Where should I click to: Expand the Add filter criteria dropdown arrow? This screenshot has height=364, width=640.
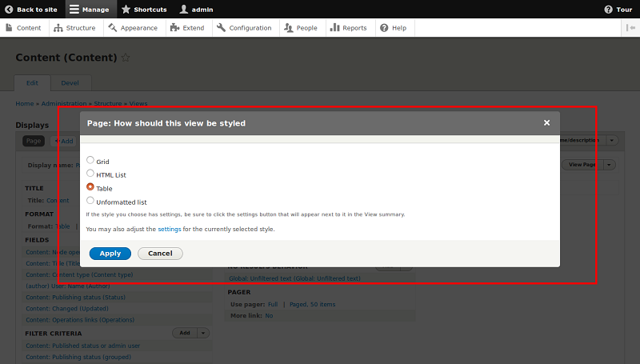pos(204,333)
